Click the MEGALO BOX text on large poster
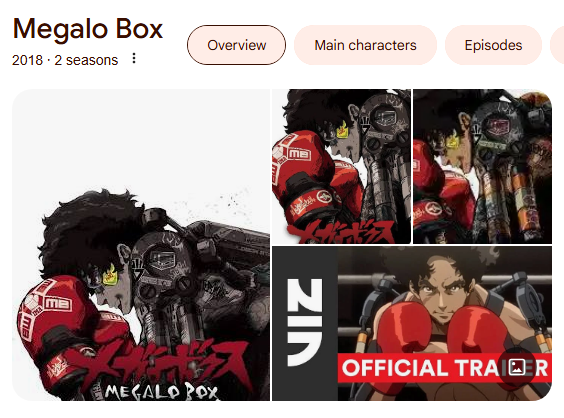The width and height of the screenshot is (564, 418). (x=162, y=392)
